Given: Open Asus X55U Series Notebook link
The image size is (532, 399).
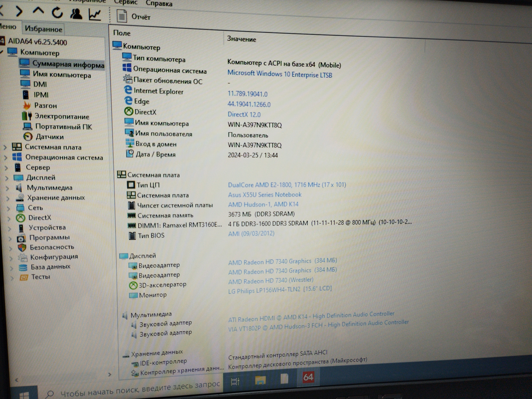Looking at the screenshot, I should 265,195.
